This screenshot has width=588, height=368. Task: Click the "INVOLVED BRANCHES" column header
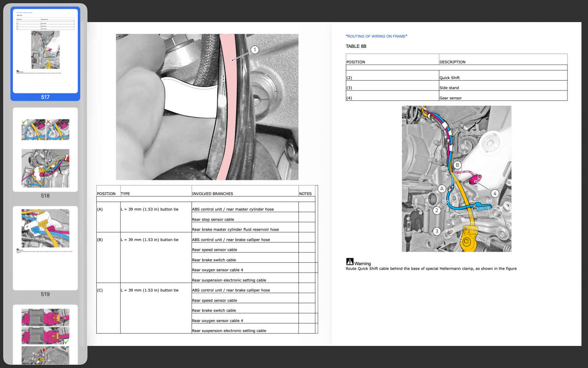(212, 194)
